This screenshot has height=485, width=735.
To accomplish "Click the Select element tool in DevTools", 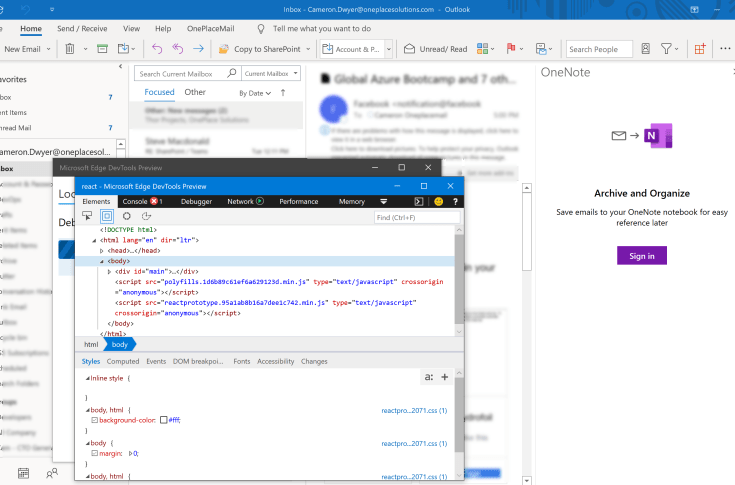I will [x=87, y=217].
